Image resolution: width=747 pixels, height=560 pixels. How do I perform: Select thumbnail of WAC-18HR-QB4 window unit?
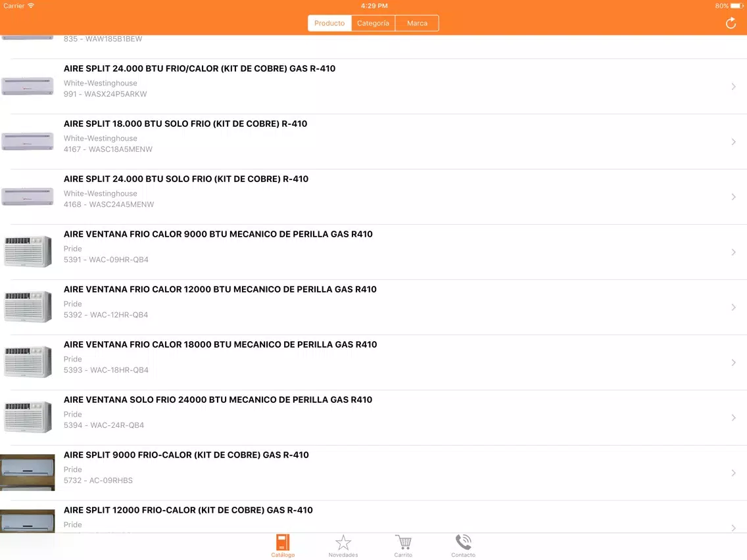coord(28,362)
